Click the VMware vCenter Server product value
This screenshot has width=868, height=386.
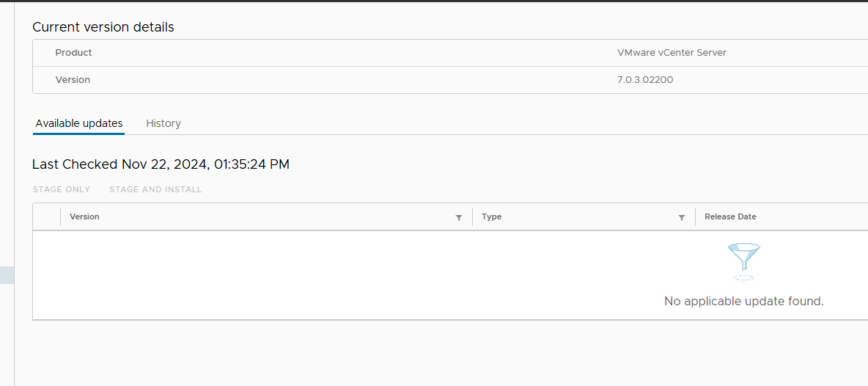point(672,53)
